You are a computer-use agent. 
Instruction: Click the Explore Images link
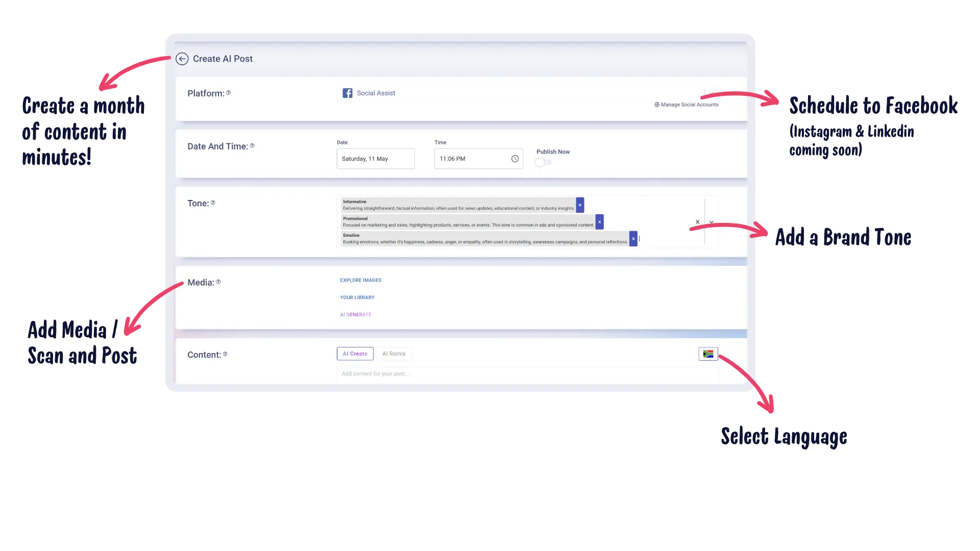pos(361,280)
